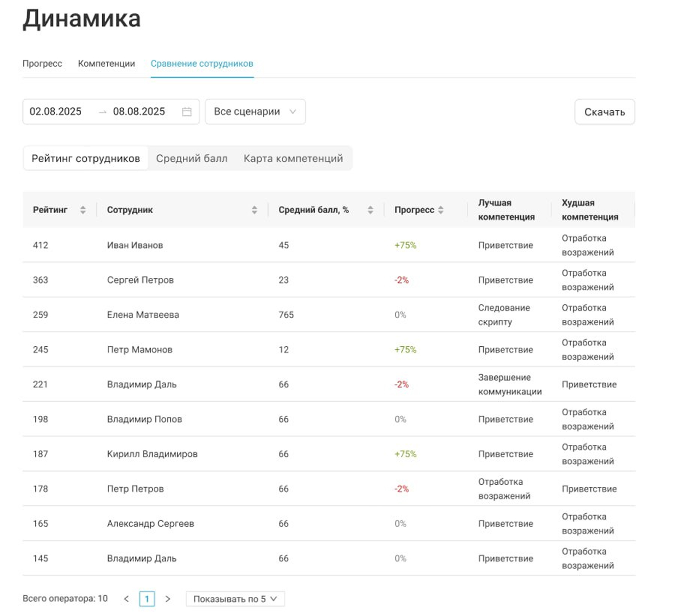The height and width of the screenshot is (616, 693).
Task: Click the employee name Кирилл Владимиров
Action: click(x=152, y=454)
